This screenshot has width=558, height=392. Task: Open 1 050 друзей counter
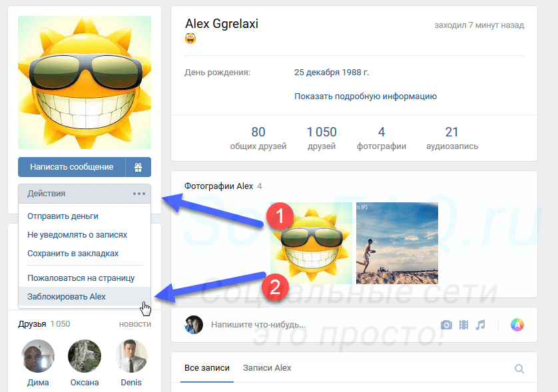(x=322, y=138)
